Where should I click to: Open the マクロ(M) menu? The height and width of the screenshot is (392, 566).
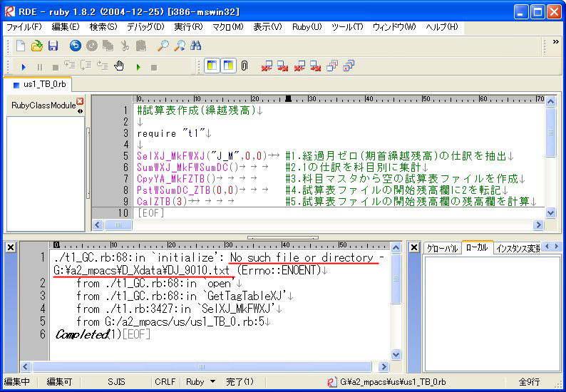[228, 27]
